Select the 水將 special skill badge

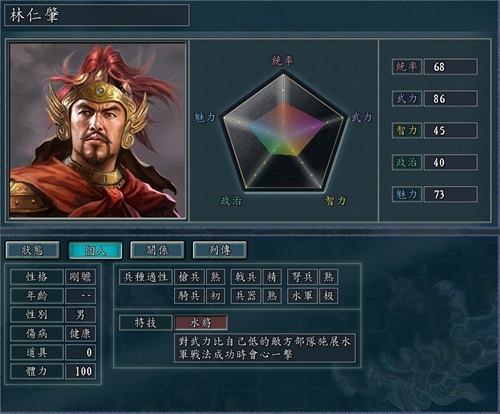coord(201,323)
